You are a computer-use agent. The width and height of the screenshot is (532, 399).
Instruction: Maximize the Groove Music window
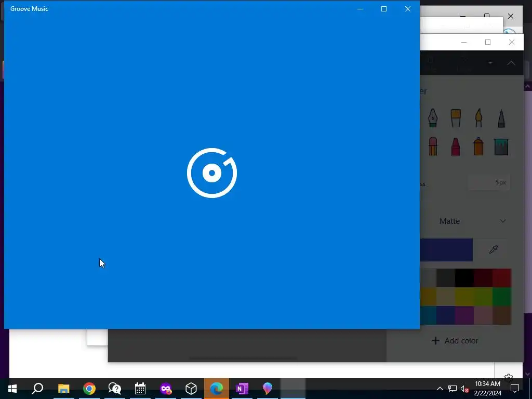384,9
